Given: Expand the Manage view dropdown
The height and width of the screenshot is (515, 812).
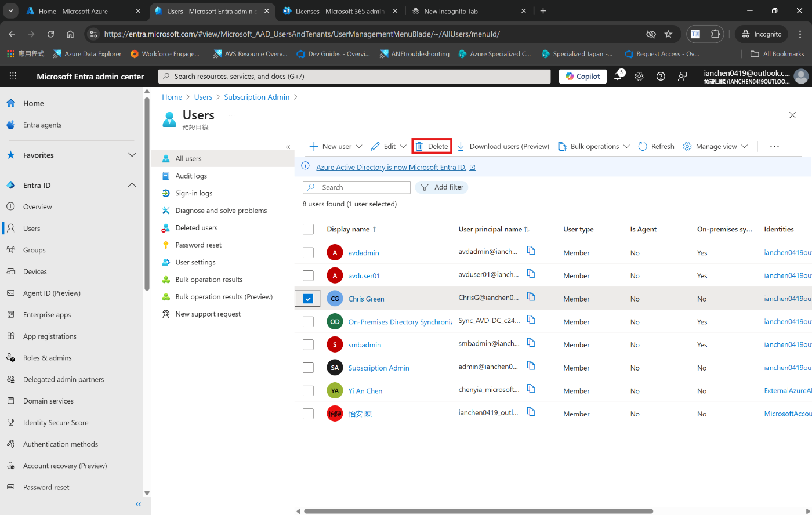Looking at the screenshot, I should (x=744, y=147).
